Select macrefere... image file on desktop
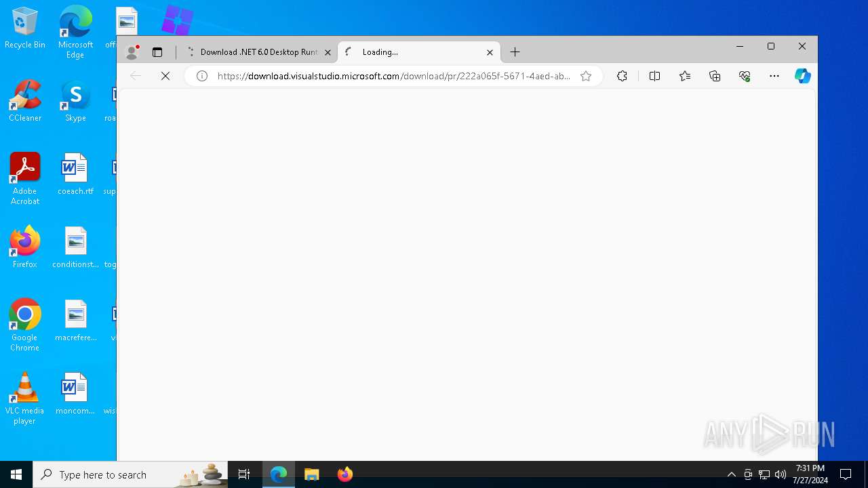This screenshot has width=868, height=488. (x=75, y=321)
